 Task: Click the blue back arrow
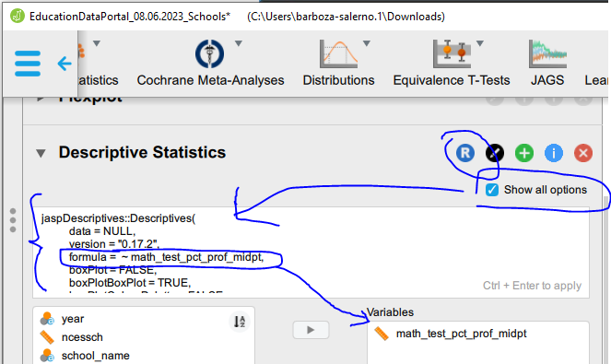coord(65,64)
